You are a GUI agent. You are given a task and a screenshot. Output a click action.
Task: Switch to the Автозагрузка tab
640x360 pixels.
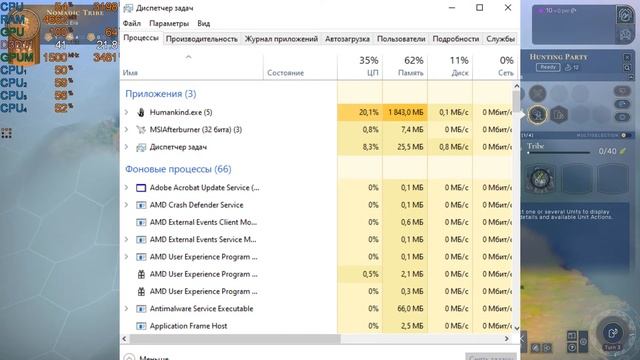[347, 39]
